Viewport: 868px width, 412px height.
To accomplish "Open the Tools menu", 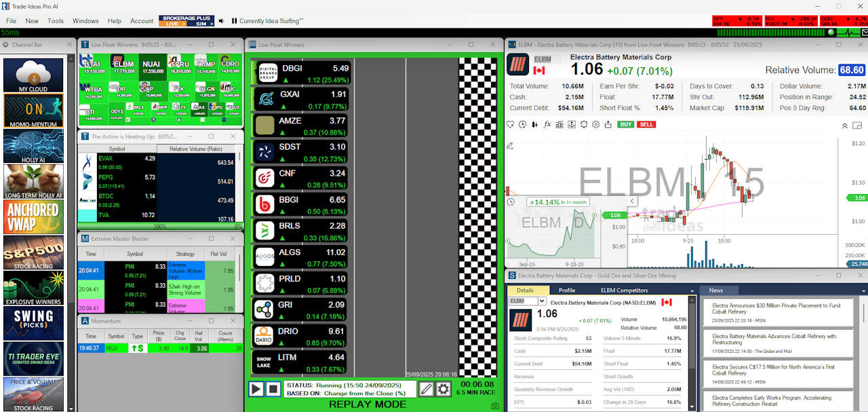I will (56, 21).
